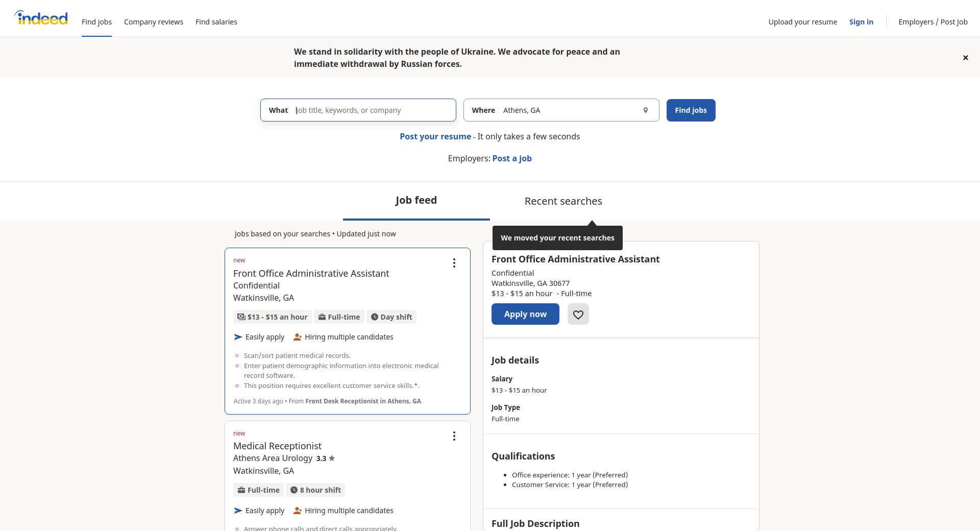Viewport: 980px width, 531px height.
Task: Click the 8 hour shift tag
Action: tap(315, 490)
